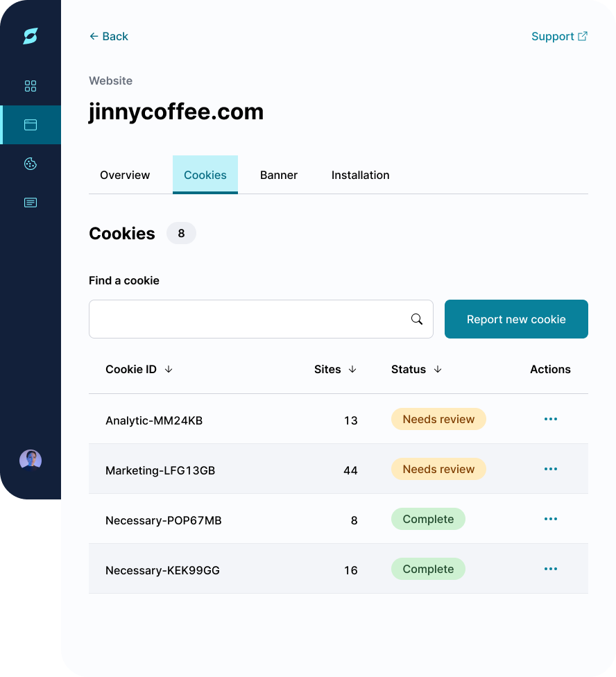Open actions menu for Marketing-LFG13GB
616x677 pixels.
coord(550,469)
